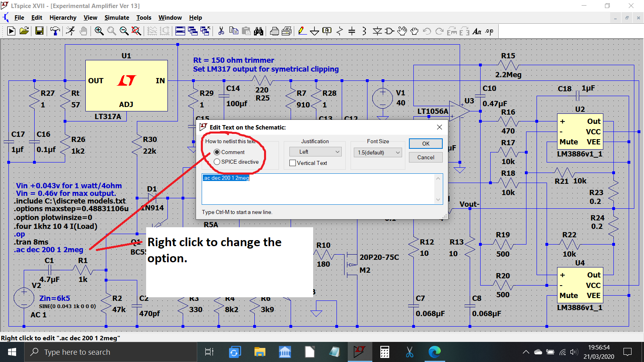Viewport: 644px width, 362px height.
Task: Select the move tool open hand icon
Action: point(402,31)
